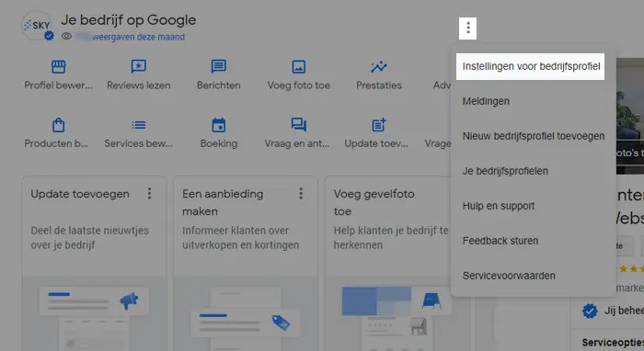The width and height of the screenshot is (644, 351).
Task: Click the Voeg foto toe label
Action: [299, 85]
